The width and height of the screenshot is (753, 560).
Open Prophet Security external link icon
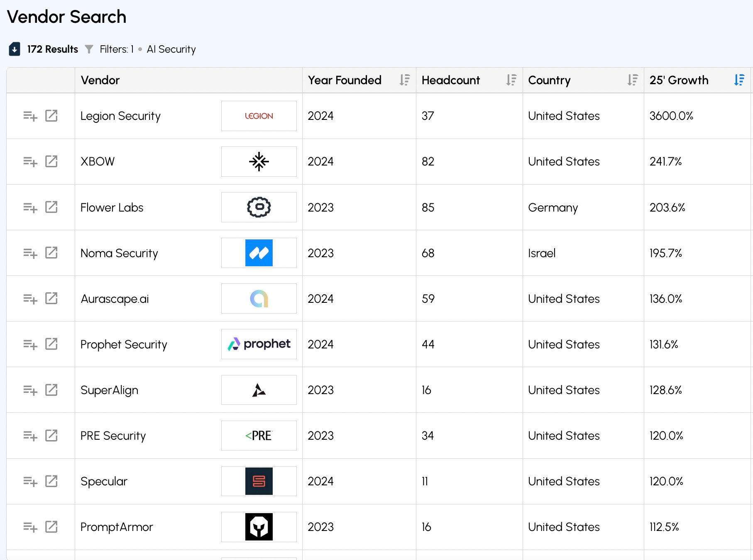[x=51, y=344]
